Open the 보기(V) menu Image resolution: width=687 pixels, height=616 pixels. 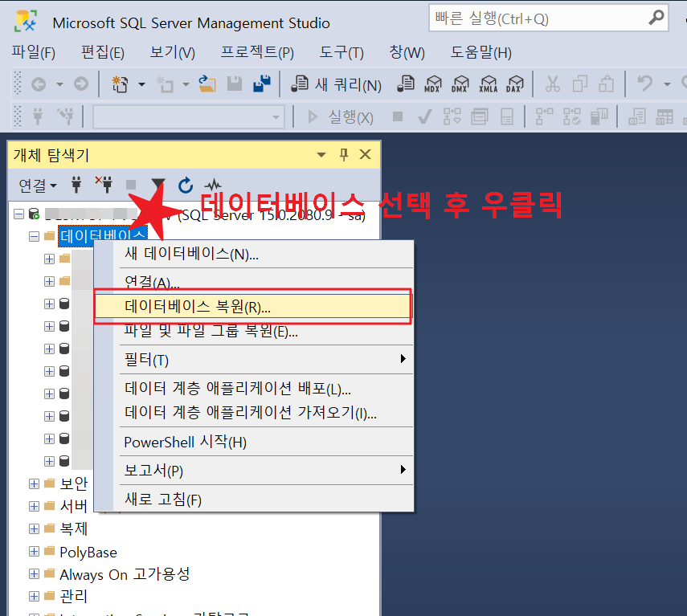(x=173, y=52)
